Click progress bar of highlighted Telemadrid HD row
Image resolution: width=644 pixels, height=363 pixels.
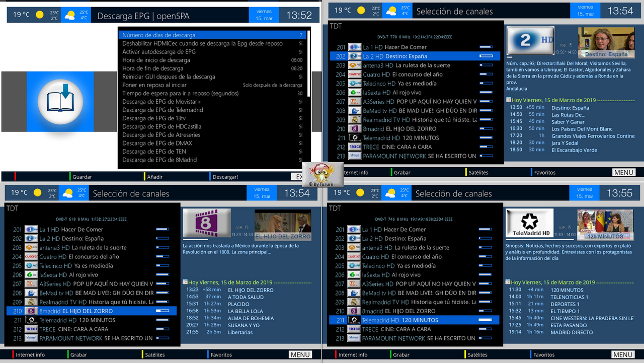point(485,320)
